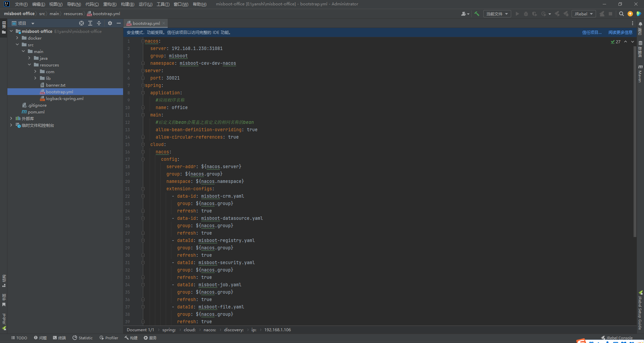Screen dimensions: 644x343
Task: Click 阅读更多信息 link in banner
Action: [620, 33]
